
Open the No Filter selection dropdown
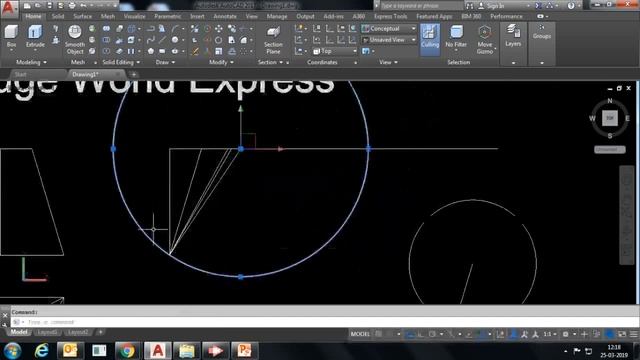pos(456,38)
